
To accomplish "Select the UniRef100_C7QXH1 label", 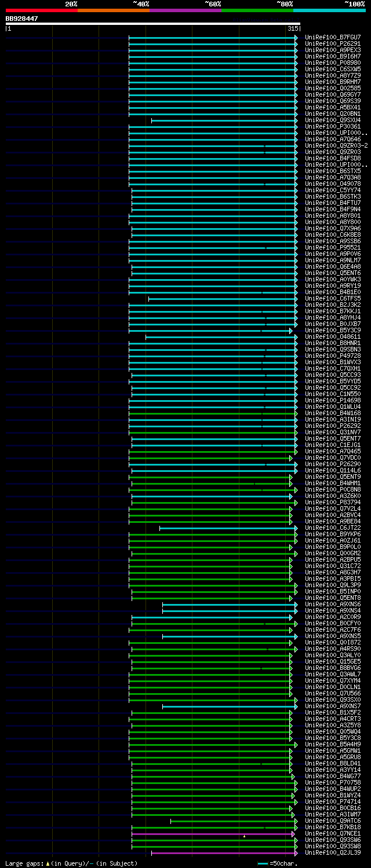I will tap(333, 368).
